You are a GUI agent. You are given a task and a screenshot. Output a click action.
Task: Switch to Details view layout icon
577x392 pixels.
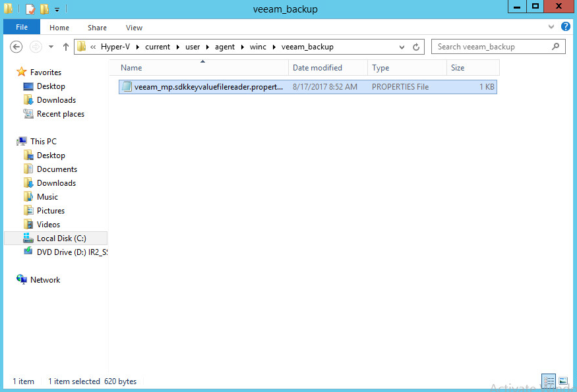point(548,381)
